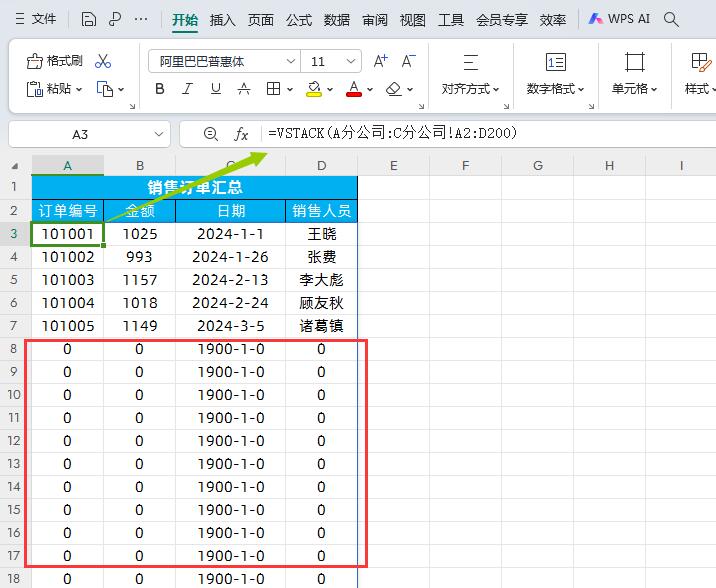Open font settings dialog launcher
The height and width of the screenshot is (588, 716).
[x=421, y=106]
